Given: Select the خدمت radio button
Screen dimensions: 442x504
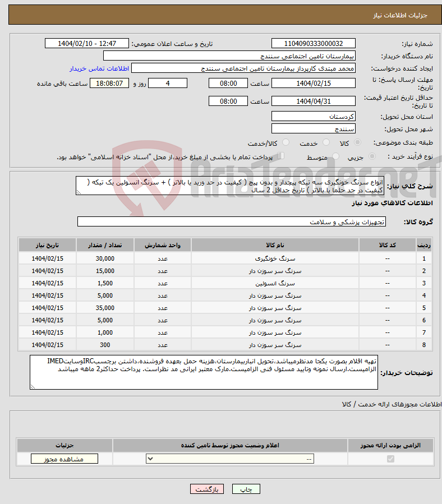Looking at the screenshot, I should pos(326,142).
